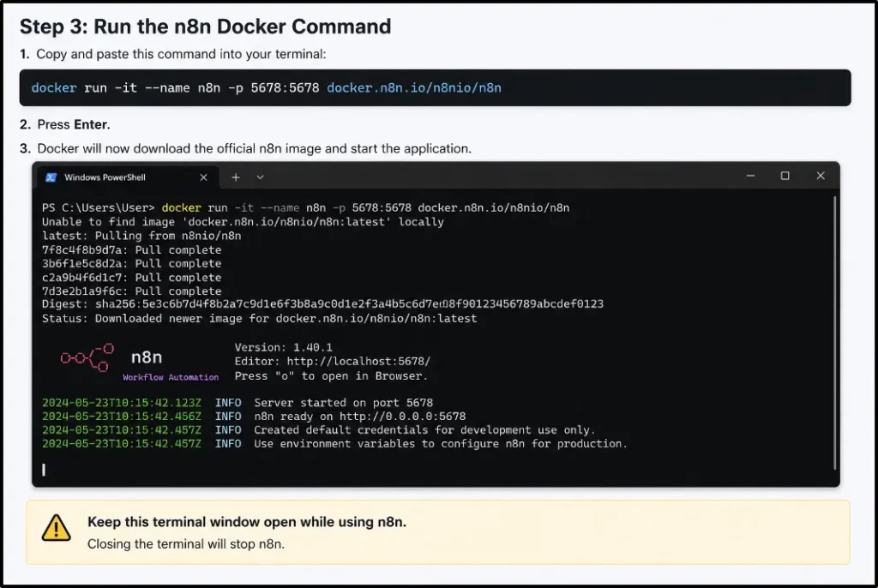Screen dimensions: 878x588
Task: Select the Windows PowerShell tab
Action: pyautogui.click(x=128, y=177)
